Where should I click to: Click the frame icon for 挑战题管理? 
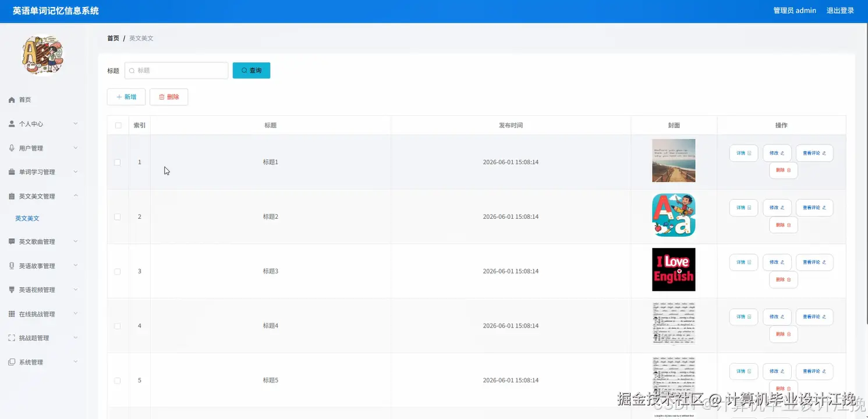pyautogui.click(x=12, y=338)
